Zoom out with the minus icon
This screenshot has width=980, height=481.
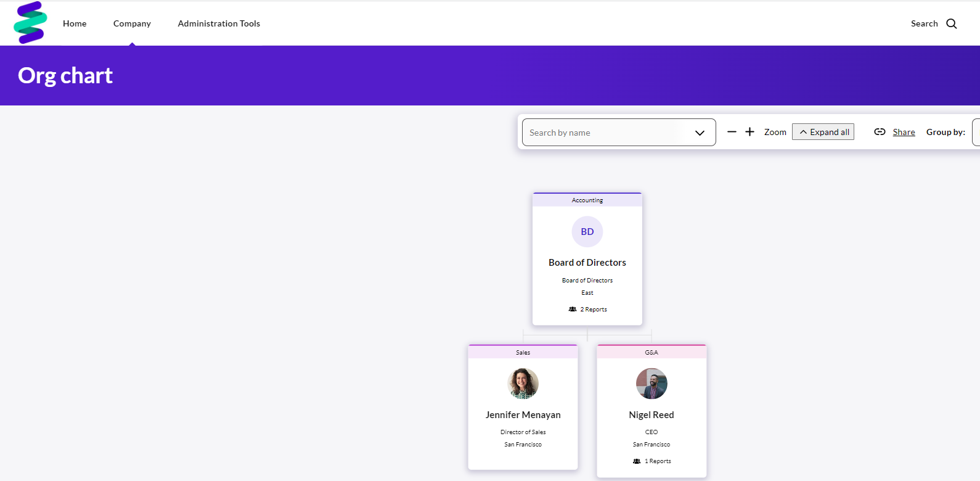(732, 132)
